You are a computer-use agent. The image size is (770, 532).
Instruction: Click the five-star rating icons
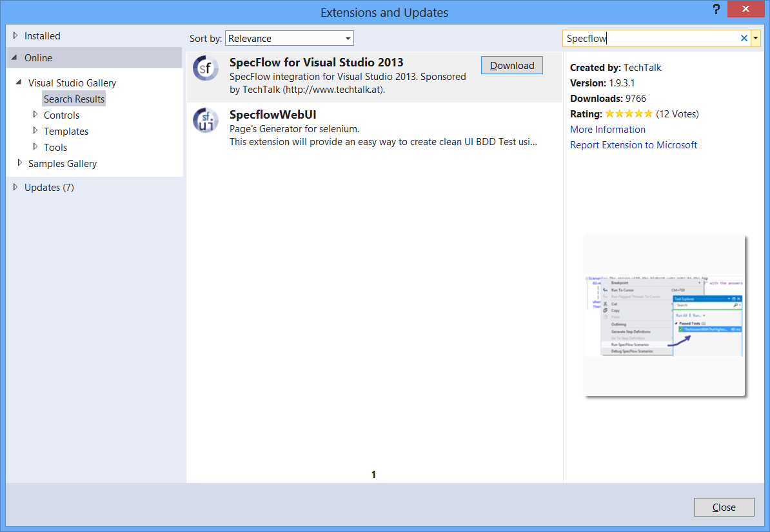629,114
